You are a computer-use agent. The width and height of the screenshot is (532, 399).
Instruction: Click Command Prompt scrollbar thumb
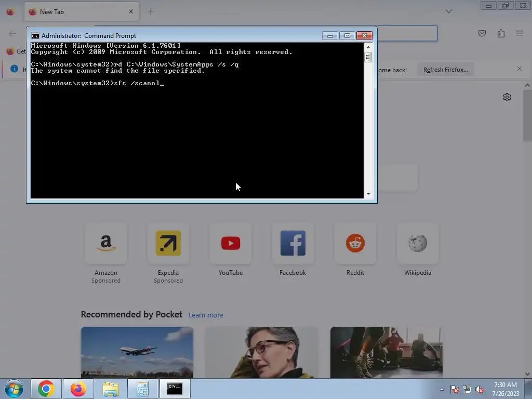[368, 57]
